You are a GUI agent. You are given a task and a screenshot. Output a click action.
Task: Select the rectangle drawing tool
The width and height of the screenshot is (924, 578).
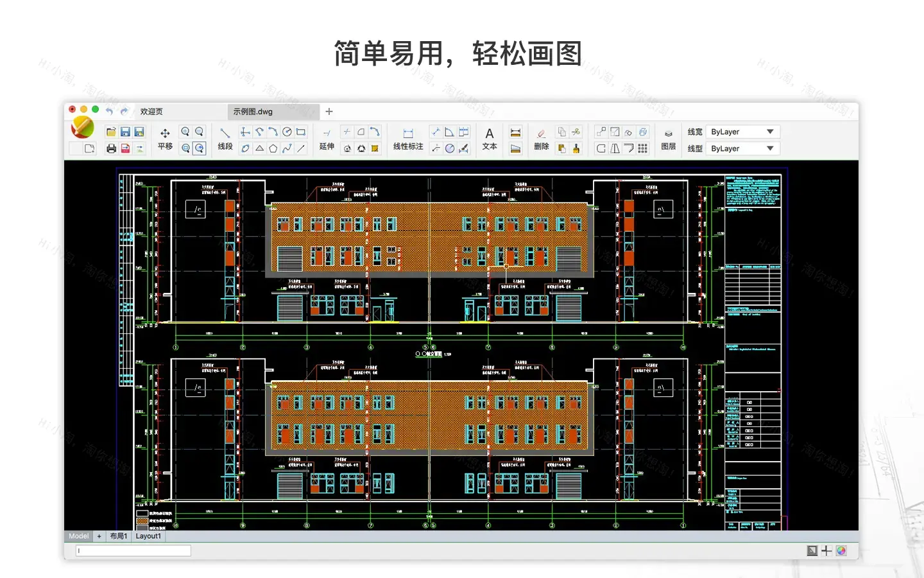coord(300,131)
